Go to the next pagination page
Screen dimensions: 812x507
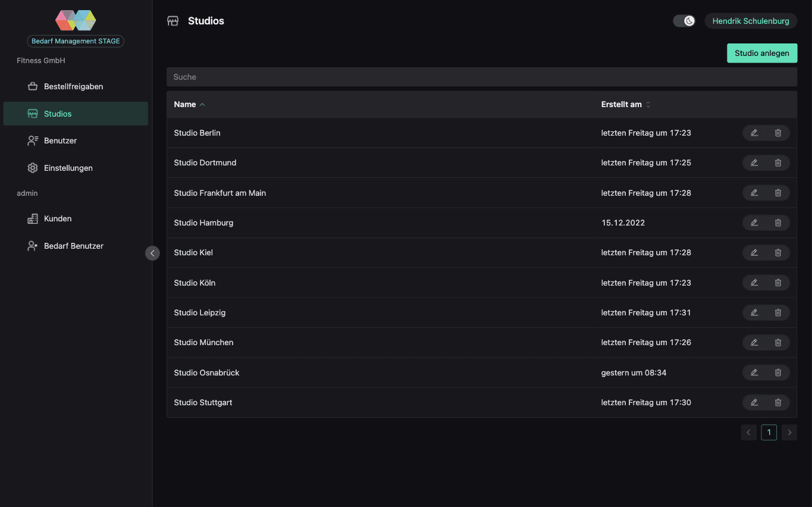pos(789,433)
